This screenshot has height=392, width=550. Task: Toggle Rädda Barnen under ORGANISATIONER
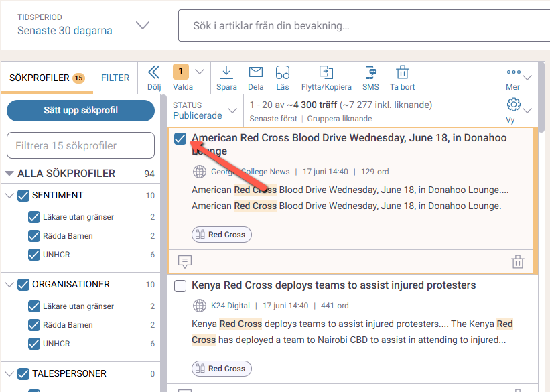pos(34,325)
